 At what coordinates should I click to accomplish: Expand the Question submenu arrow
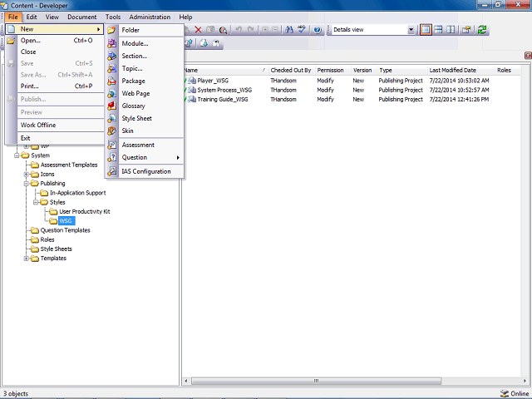coord(178,157)
